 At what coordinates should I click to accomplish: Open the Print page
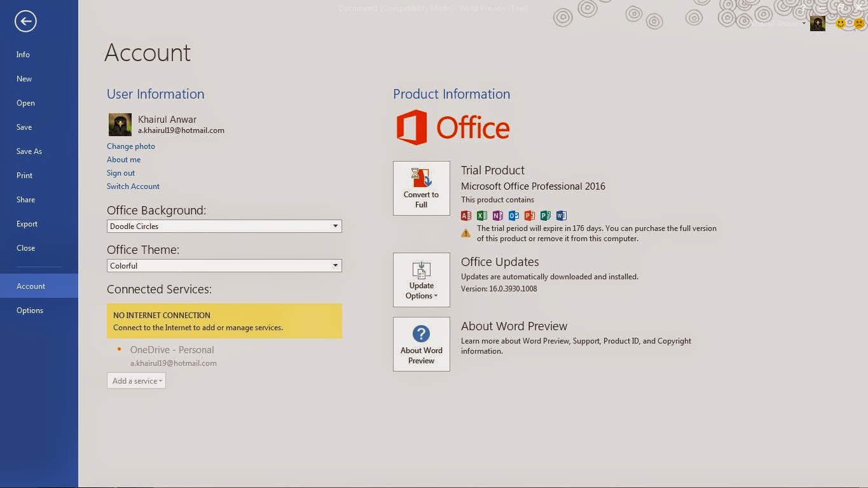click(39, 176)
